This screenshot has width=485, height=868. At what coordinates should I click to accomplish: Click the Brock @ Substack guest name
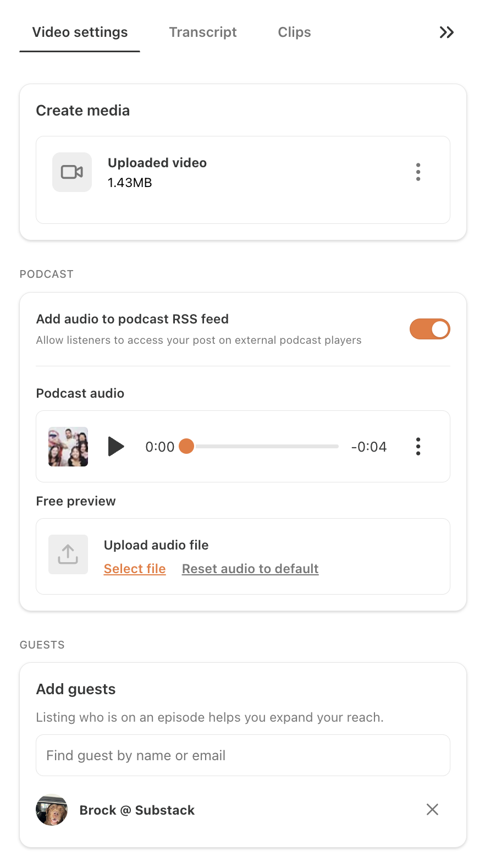click(137, 810)
